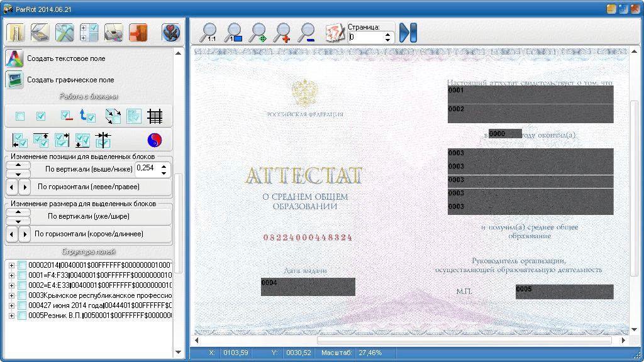Align selected blocks to the bottom edge
The image size is (644, 362).
[82, 140]
